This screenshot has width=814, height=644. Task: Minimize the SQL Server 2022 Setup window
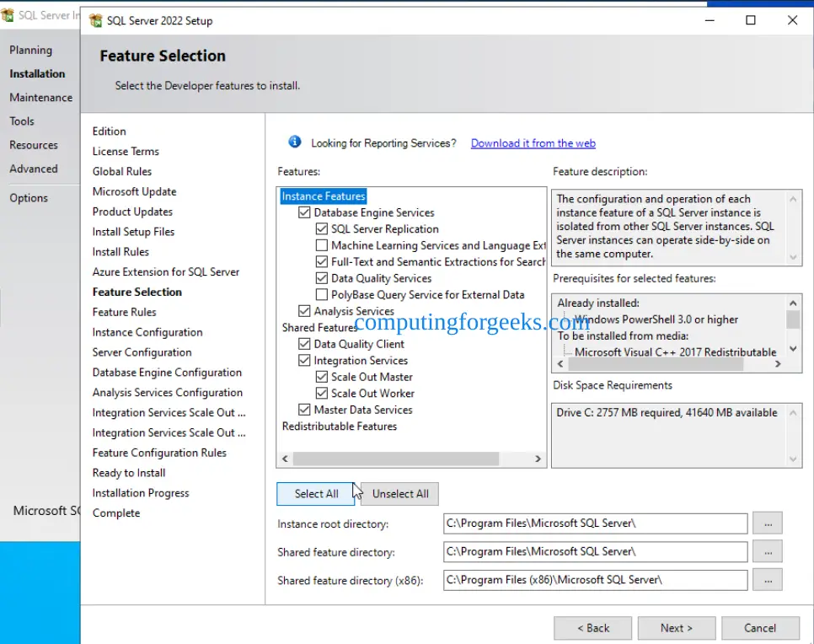(x=710, y=20)
